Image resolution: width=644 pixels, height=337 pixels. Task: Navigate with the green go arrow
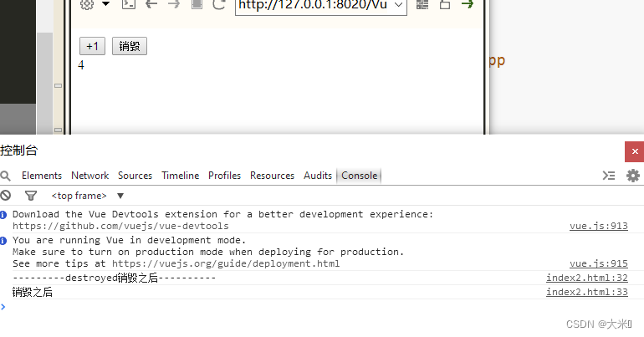tap(468, 4)
